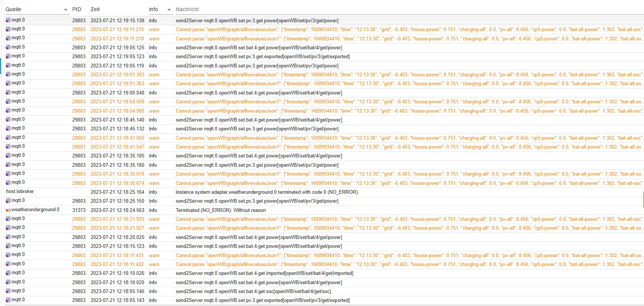
Task: Click message 'Terminated (NO_ERROR): Without reason'
Action: pyautogui.click(x=220, y=210)
